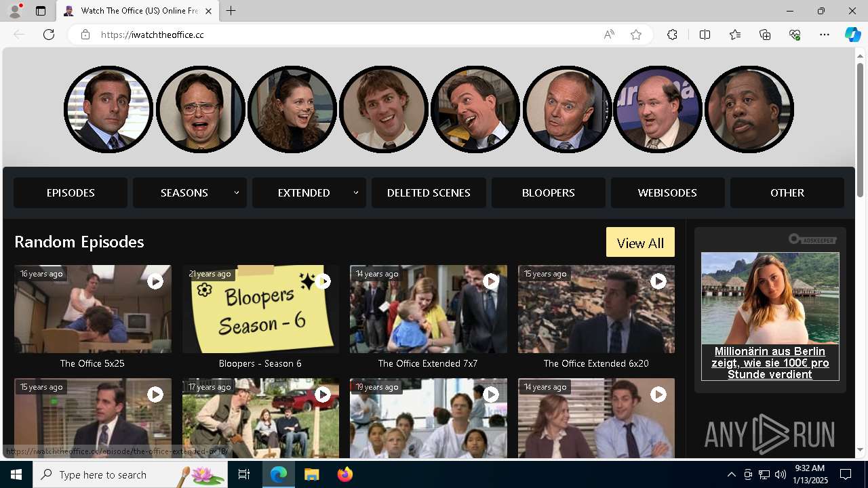Open the Extensions puzzle icon
Screen dimensions: 868x488
pos(672,35)
